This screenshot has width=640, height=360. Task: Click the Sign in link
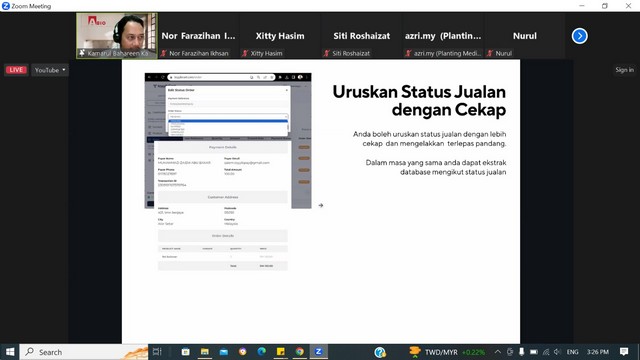(x=624, y=70)
